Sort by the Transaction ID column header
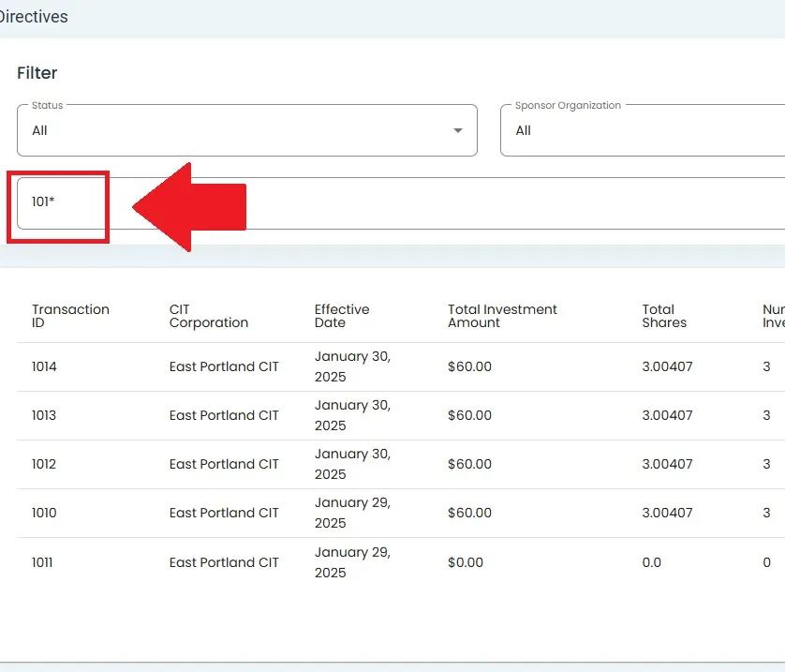This screenshot has width=785, height=672. coord(70,316)
